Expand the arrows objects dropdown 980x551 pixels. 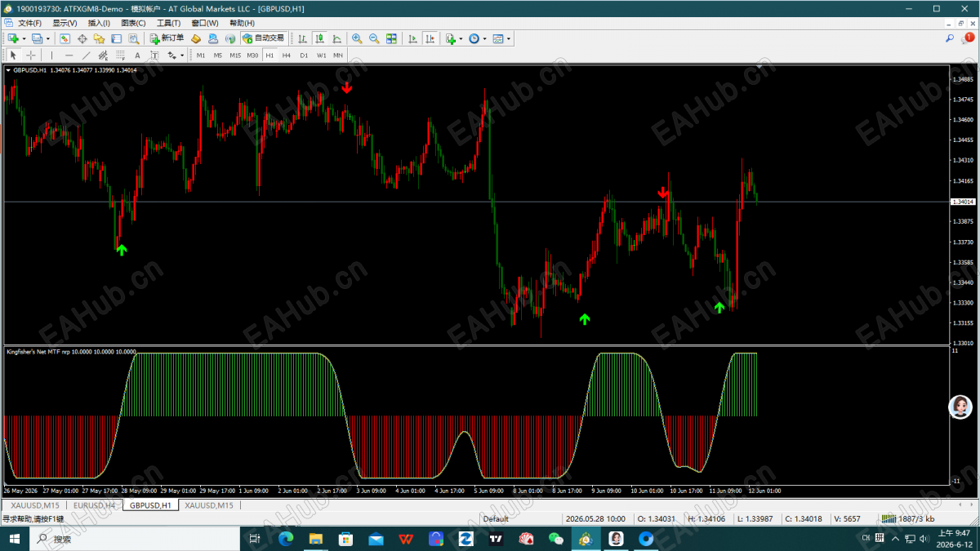click(181, 56)
